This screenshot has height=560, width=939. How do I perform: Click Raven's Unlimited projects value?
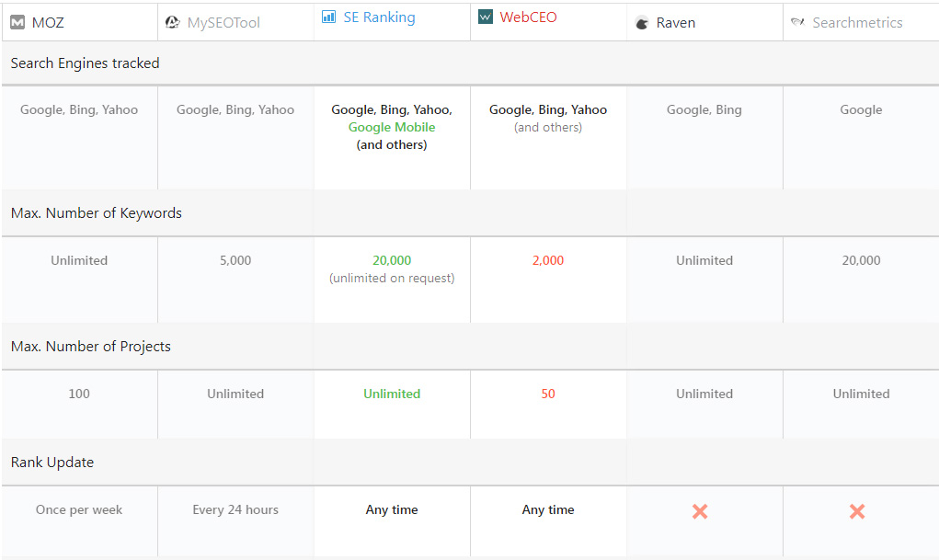(x=704, y=394)
